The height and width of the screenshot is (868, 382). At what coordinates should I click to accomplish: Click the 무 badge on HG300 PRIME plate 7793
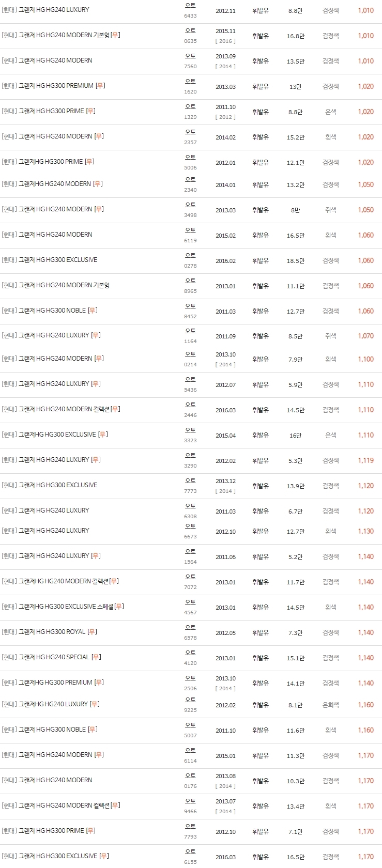point(90,831)
